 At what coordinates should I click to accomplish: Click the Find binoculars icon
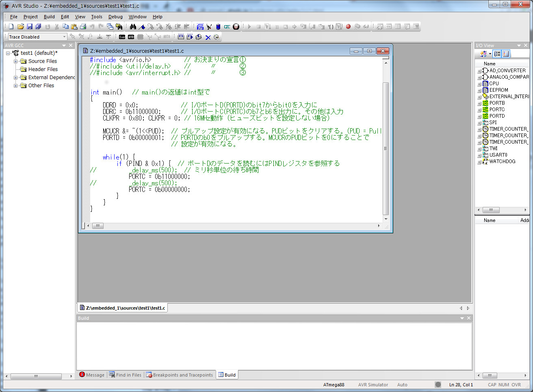pyautogui.click(x=133, y=26)
